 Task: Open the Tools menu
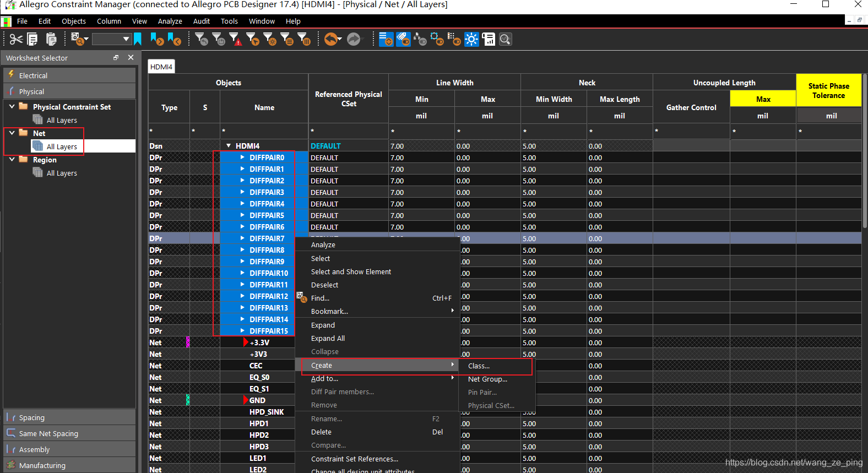pyautogui.click(x=229, y=21)
